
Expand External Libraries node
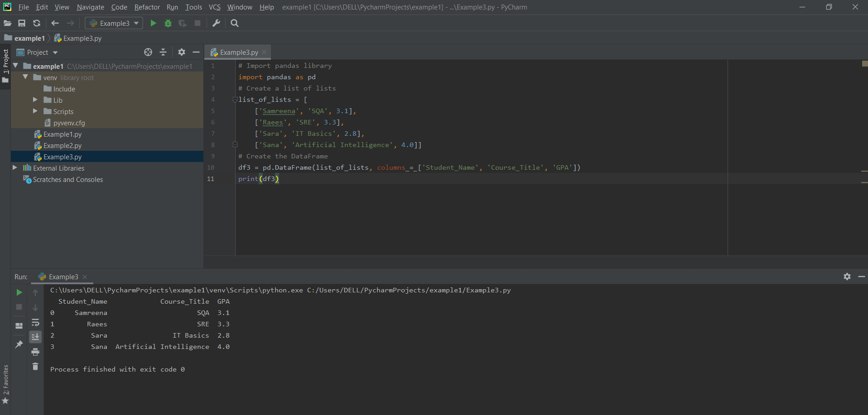coord(15,168)
